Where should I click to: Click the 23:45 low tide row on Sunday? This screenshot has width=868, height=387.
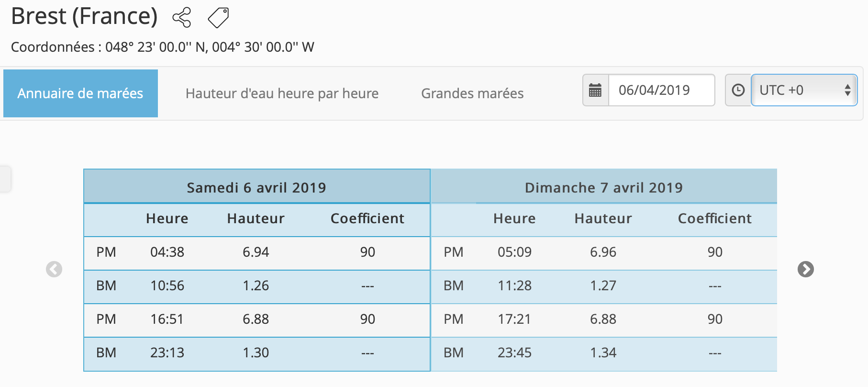click(603, 353)
